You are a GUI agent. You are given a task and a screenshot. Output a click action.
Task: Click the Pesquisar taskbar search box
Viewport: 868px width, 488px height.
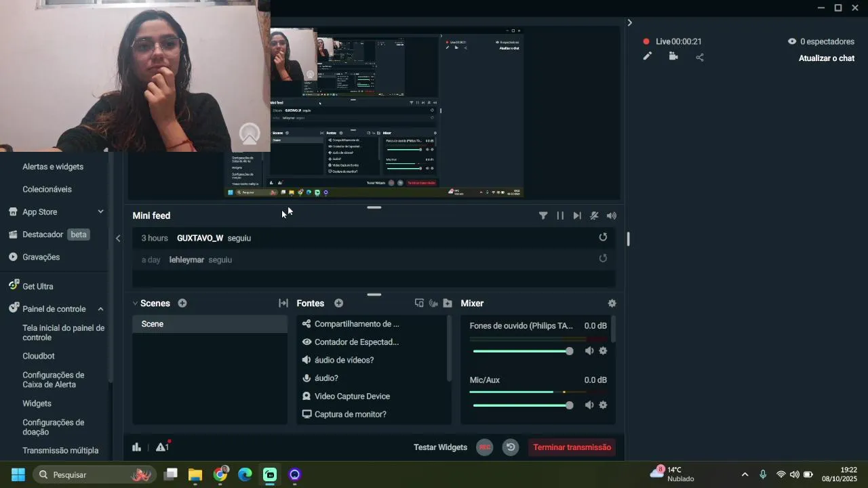pyautogui.click(x=94, y=474)
